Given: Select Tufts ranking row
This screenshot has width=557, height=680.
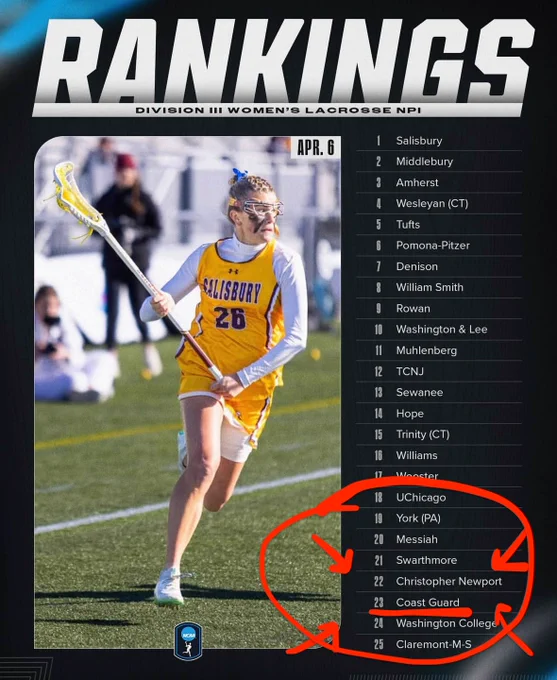Looking at the screenshot, I should 439,225.
